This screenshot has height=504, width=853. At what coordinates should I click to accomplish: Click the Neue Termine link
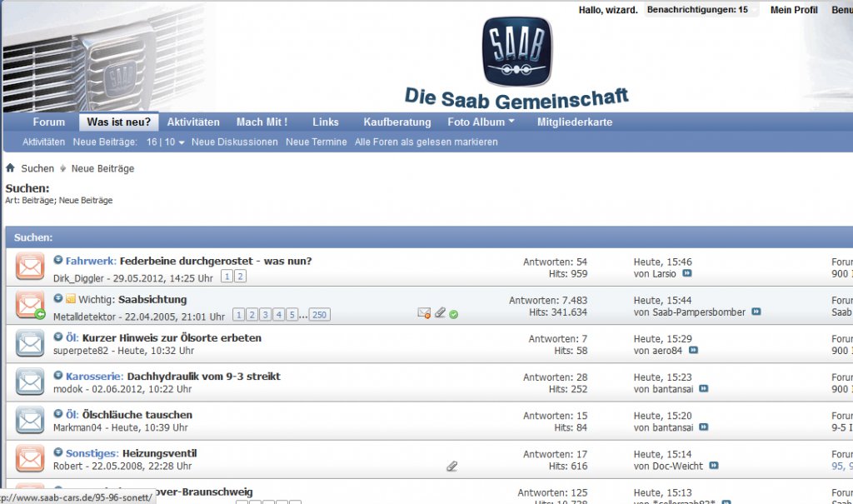point(316,142)
